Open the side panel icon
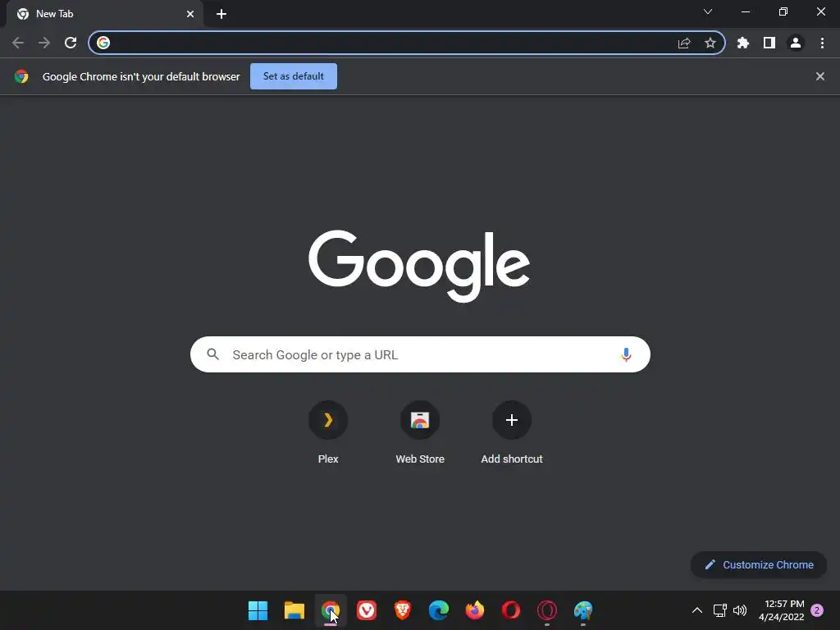840x630 pixels. point(769,43)
